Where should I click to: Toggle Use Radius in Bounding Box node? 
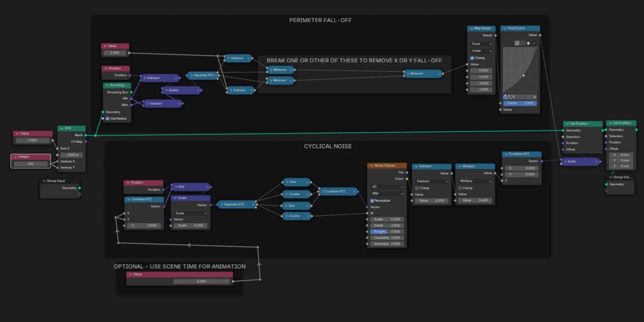[x=108, y=118]
